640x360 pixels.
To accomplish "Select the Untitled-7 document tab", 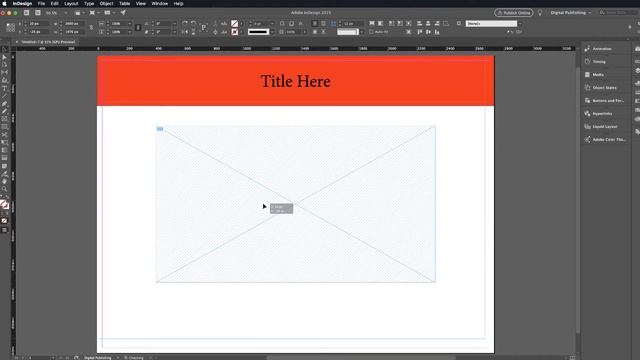I will (48, 42).
